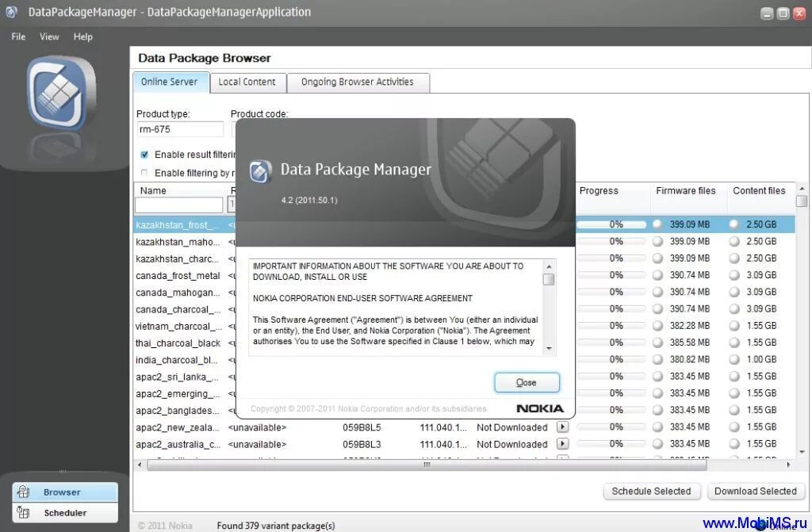The height and width of the screenshot is (532, 812).
Task: Click progress bar of canada_charcoal row
Action: coord(611,308)
